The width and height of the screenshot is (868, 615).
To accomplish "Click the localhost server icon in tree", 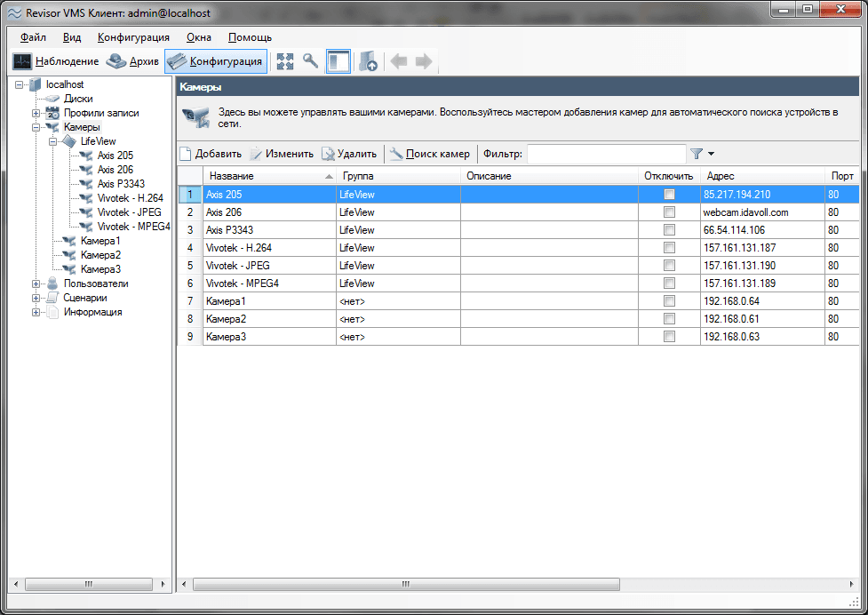I will click(x=36, y=84).
